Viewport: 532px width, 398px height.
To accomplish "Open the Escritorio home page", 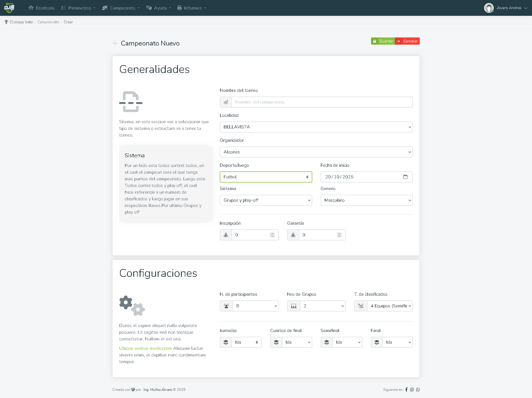I will coord(42,8).
